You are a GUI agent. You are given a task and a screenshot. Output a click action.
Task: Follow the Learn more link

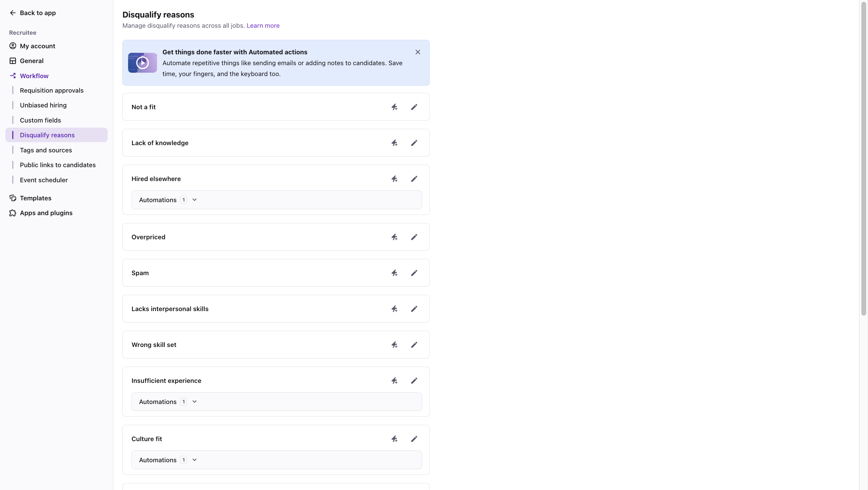(x=263, y=26)
